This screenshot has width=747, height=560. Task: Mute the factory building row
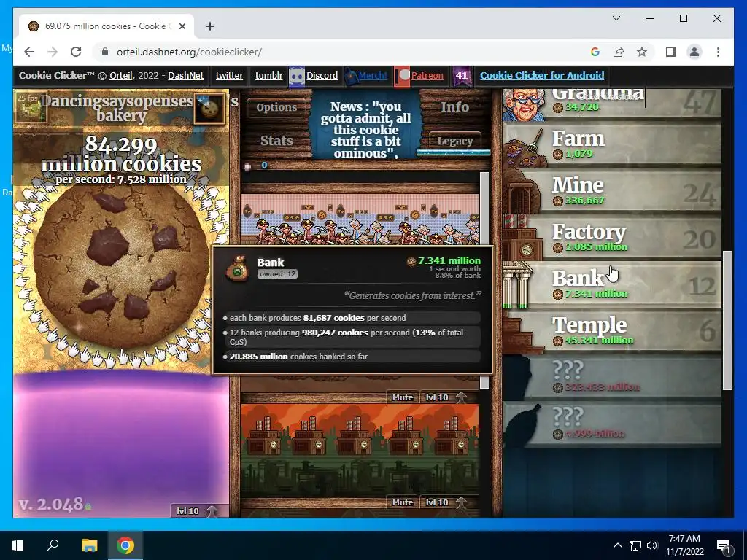[x=403, y=502]
